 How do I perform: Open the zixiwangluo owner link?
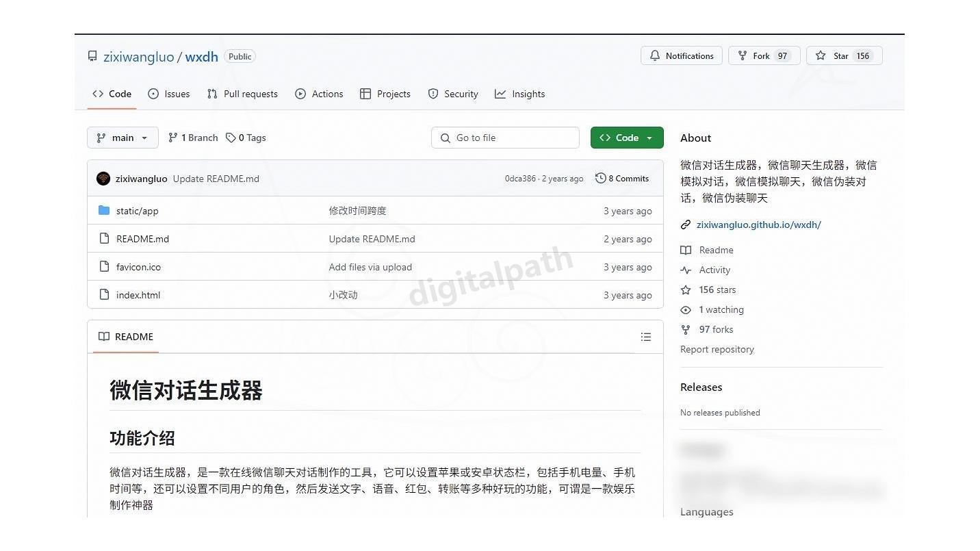click(x=139, y=57)
